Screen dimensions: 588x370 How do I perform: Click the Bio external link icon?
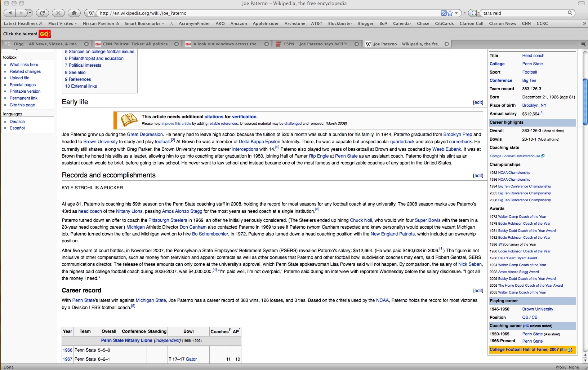[x=570, y=350]
